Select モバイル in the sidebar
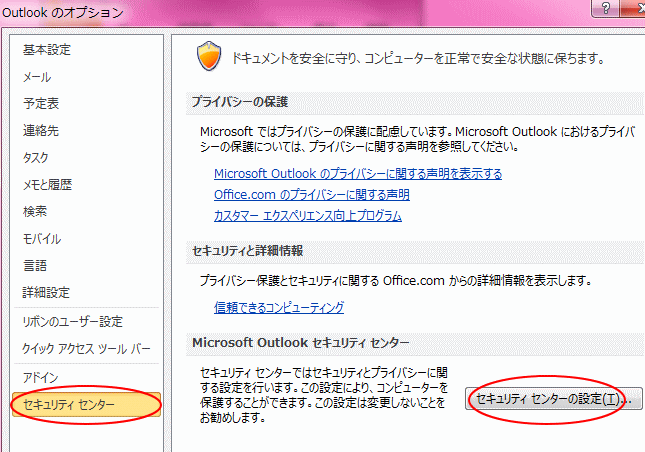The width and height of the screenshot is (645, 452). (x=42, y=239)
